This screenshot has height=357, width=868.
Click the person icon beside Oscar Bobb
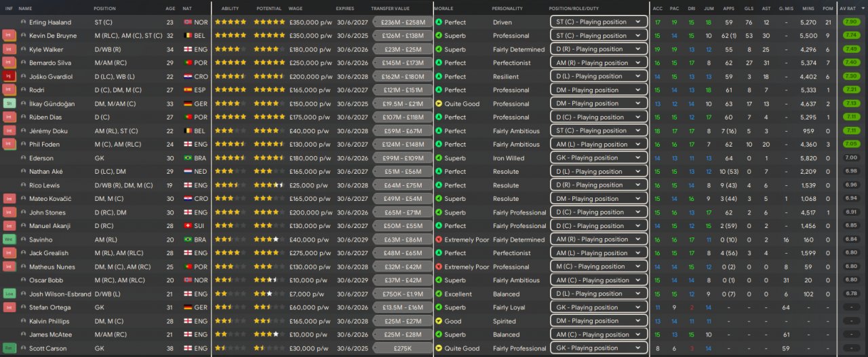pyautogui.click(x=24, y=280)
